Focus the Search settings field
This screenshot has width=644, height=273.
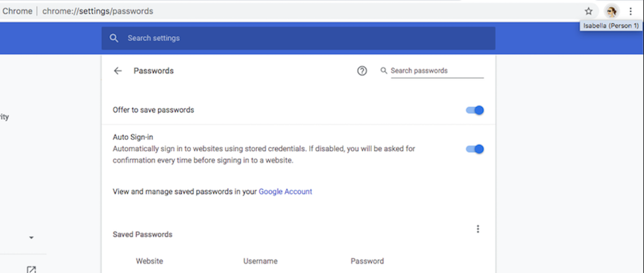pyautogui.click(x=298, y=38)
